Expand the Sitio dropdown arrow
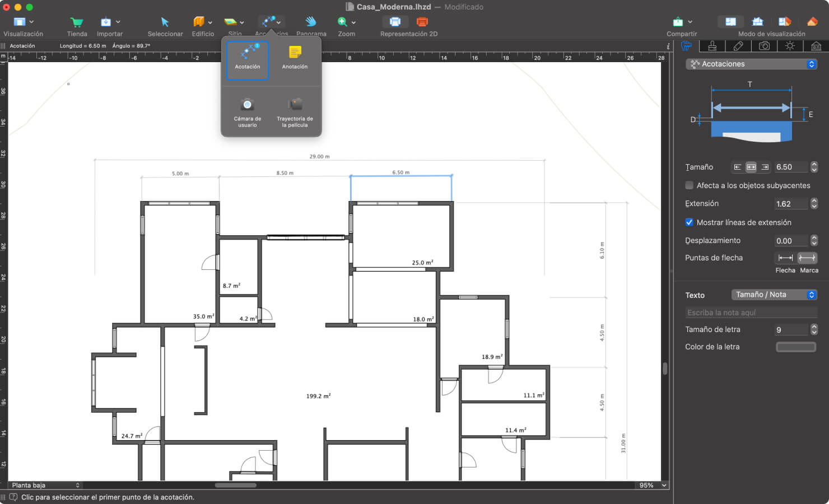The image size is (829, 504). 242,23
